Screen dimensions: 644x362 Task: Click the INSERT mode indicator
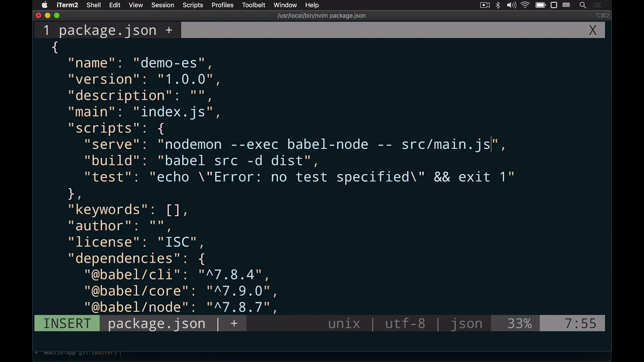(67, 324)
